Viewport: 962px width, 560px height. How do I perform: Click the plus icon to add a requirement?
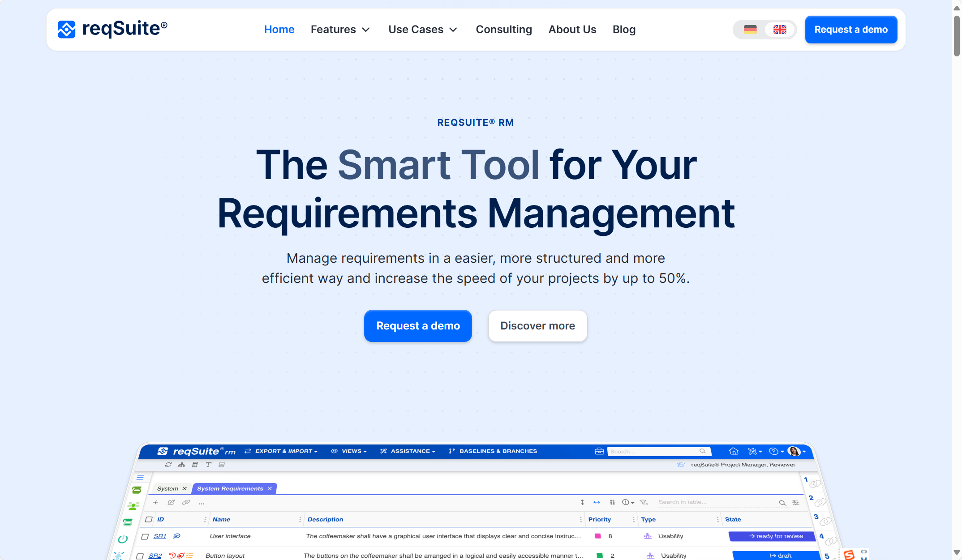[x=156, y=502]
